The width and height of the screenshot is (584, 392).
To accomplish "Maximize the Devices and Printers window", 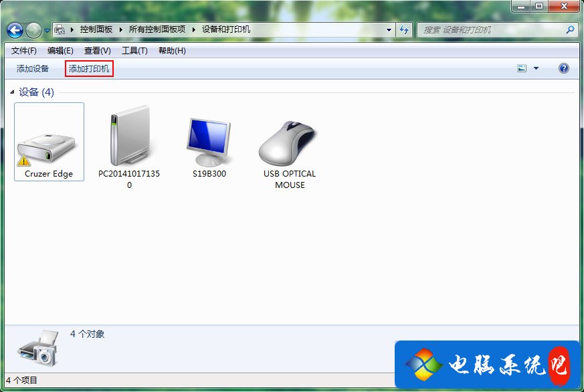I will point(539,6).
